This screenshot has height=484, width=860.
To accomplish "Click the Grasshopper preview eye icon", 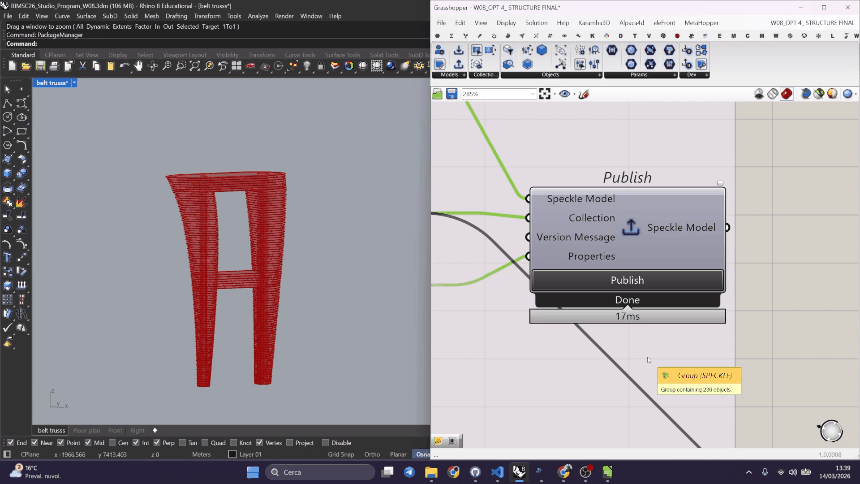I will (565, 94).
